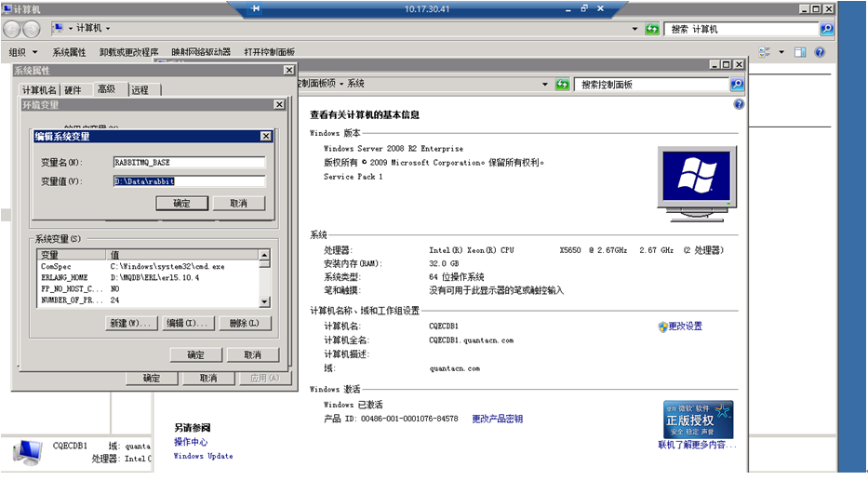This screenshot has width=868, height=480.
Task: Select the ComSpec row in system variables
Action: pos(148,267)
